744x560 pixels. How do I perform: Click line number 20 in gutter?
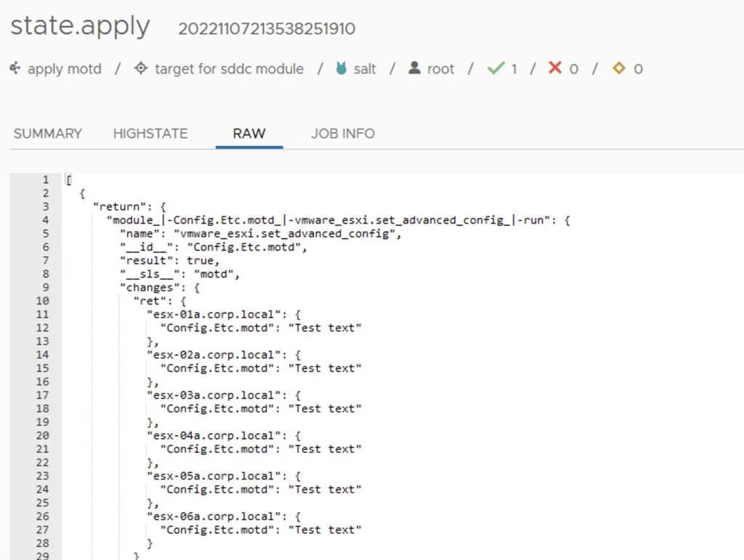pos(43,436)
